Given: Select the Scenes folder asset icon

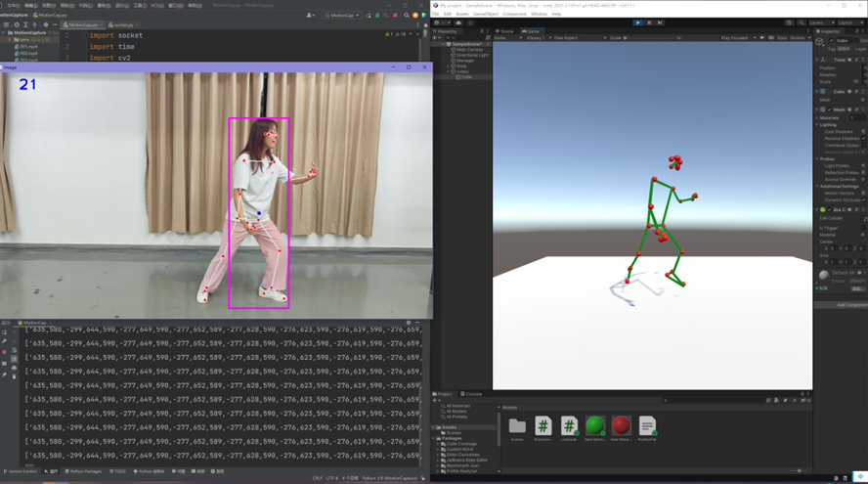Looking at the screenshot, I should point(517,425).
